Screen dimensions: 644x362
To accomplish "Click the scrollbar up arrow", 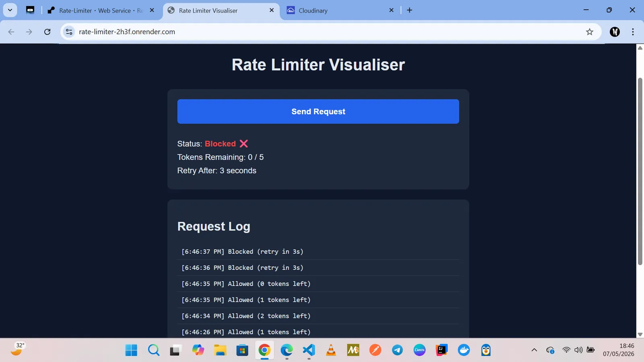I will [640, 48].
